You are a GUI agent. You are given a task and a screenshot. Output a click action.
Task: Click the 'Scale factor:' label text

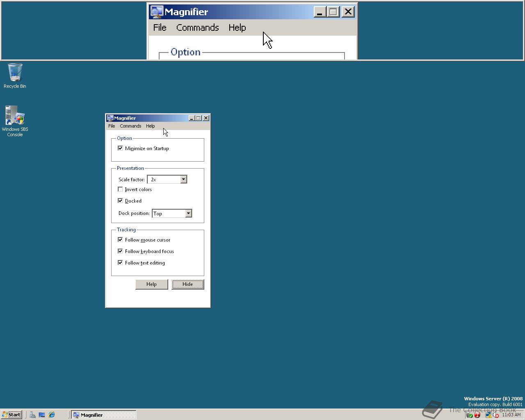coord(132,180)
